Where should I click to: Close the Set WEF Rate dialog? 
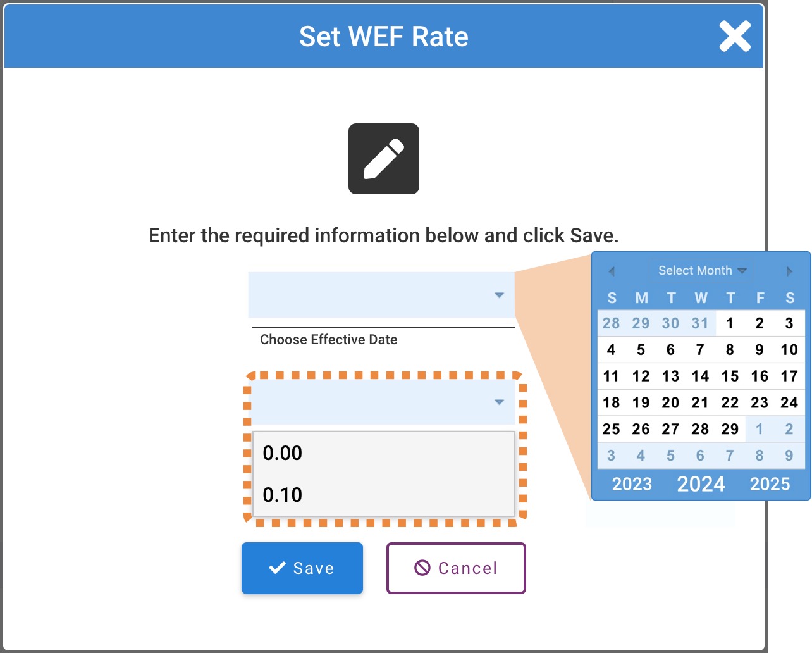click(734, 37)
